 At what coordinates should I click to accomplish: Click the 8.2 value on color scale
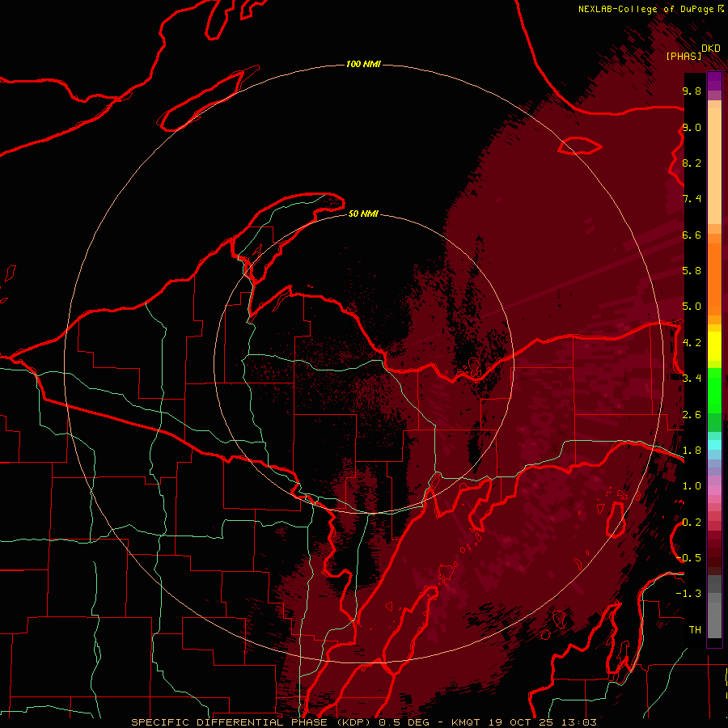tap(692, 163)
